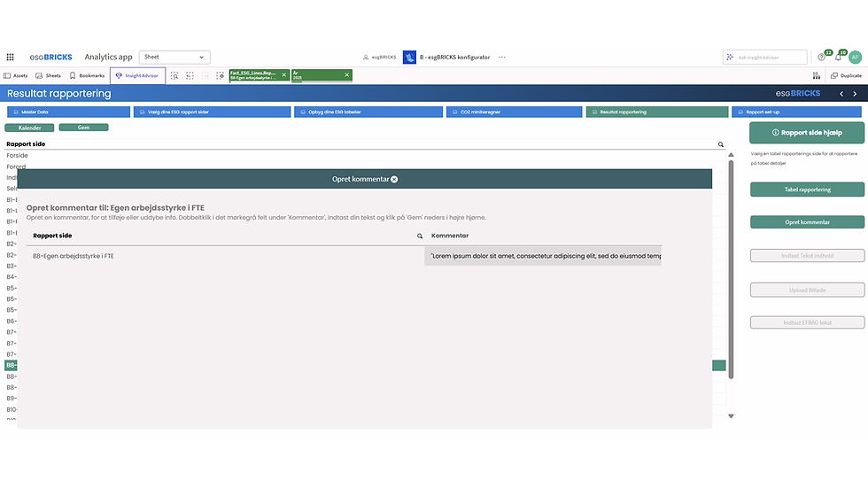This screenshot has width=868, height=488.
Task: Search the dialog Rapport side column
Action: [x=420, y=236]
